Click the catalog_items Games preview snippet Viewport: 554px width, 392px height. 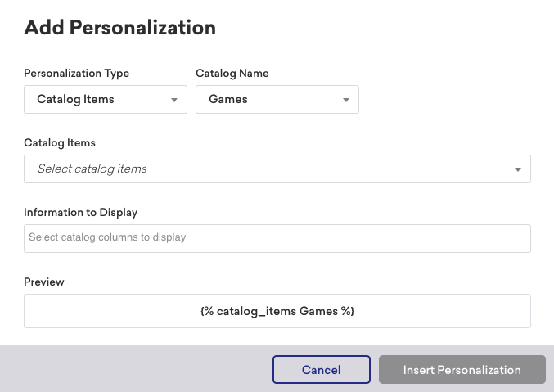click(x=277, y=311)
